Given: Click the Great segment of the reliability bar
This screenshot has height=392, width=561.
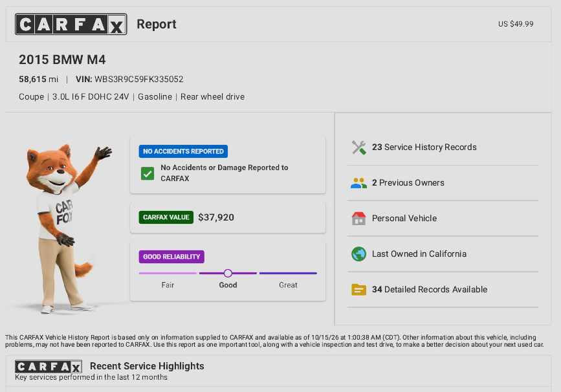Looking at the screenshot, I should click(x=288, y=273).
